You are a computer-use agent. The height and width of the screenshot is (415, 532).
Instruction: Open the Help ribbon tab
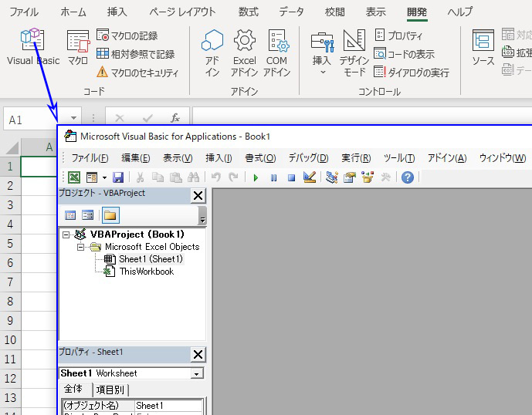459,12
